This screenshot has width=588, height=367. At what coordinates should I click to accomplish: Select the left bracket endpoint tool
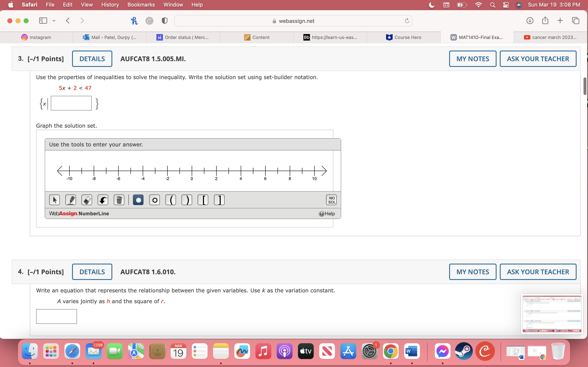[x=203, y=200]
